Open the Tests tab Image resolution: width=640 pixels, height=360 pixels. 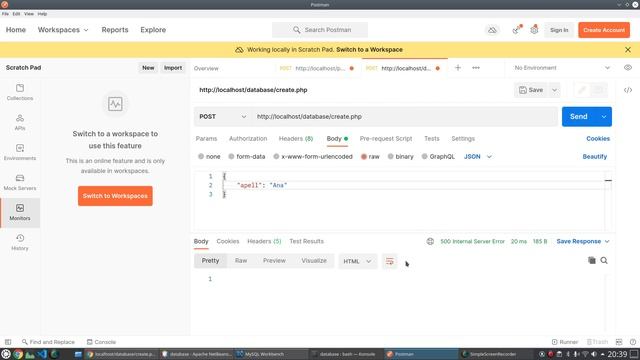(431, 139)
